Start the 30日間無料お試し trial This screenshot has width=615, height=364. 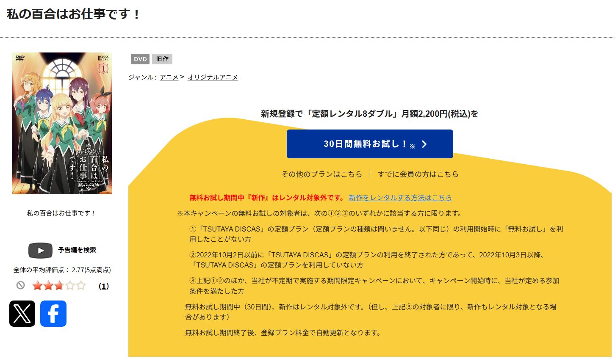[x=370, y=143]
